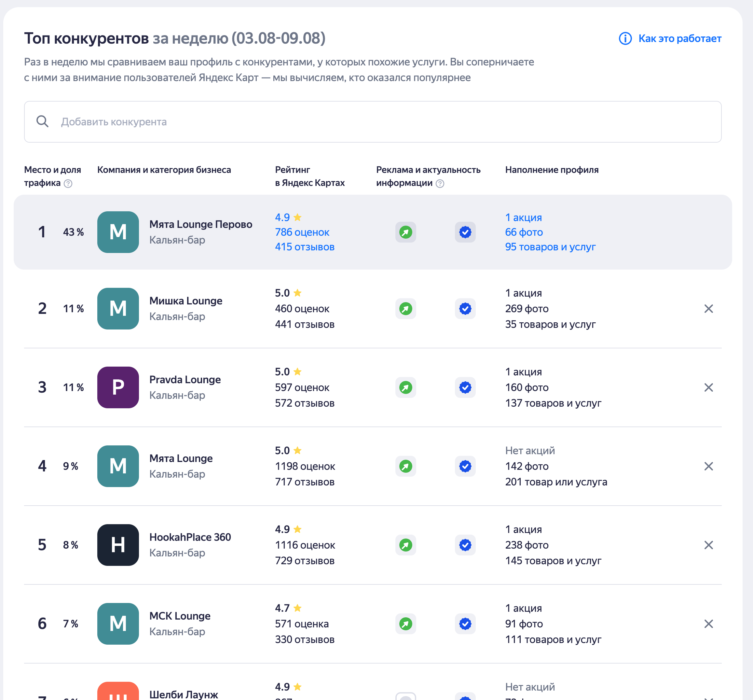This screenshot has width=753, height=700.
Task: Click the green ad arrow icon for Мишка Lounge
Action: coord(405,309)
